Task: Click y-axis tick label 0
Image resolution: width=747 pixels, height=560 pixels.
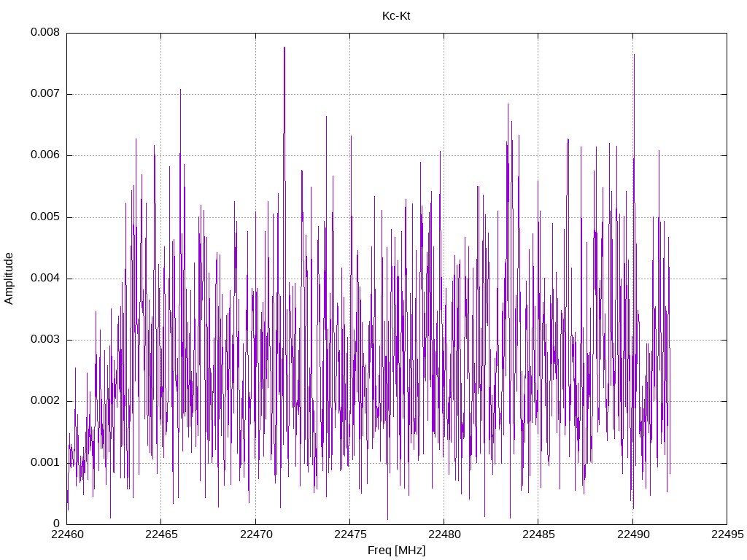Action: 57,524
